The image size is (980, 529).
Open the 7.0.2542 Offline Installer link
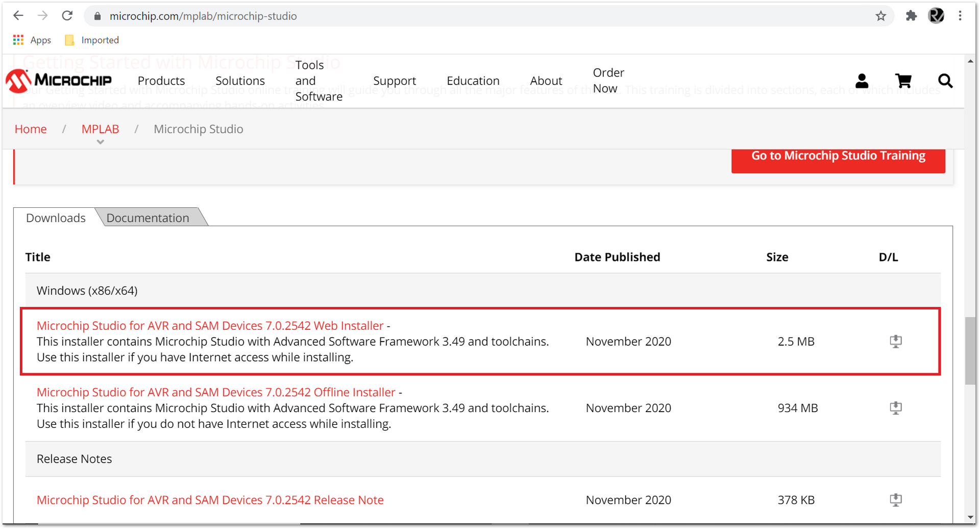(216, 392)
